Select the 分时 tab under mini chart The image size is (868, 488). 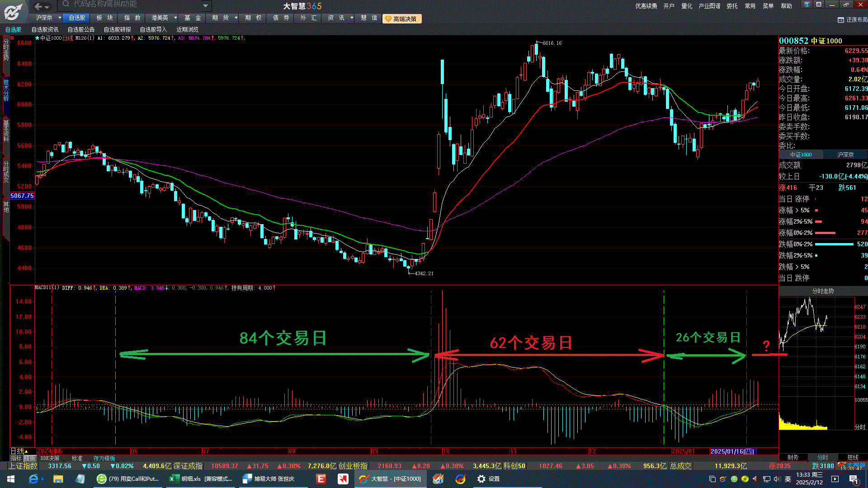tap(822, 457)
